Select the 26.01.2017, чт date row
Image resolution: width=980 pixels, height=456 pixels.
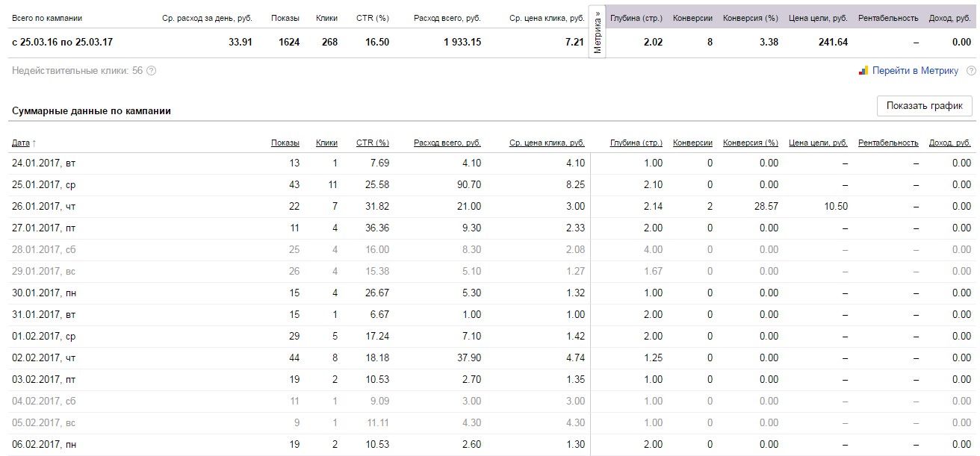coord(44,207)
